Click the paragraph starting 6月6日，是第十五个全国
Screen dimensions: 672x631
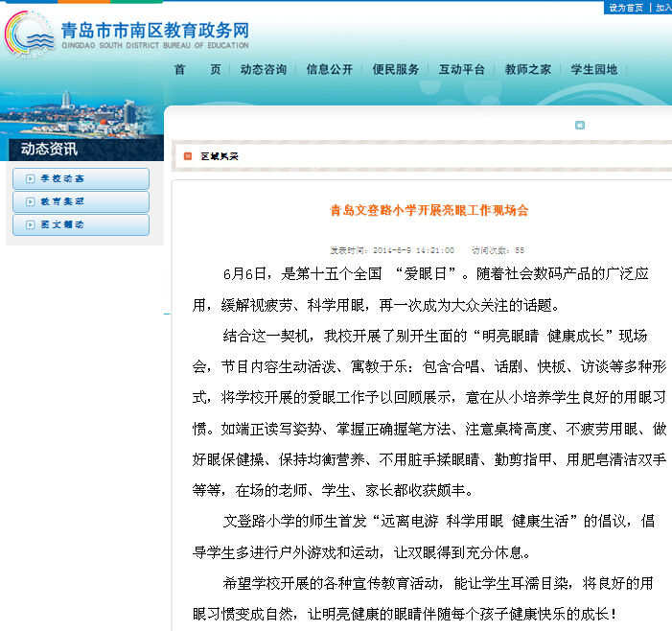pos(421,290)
